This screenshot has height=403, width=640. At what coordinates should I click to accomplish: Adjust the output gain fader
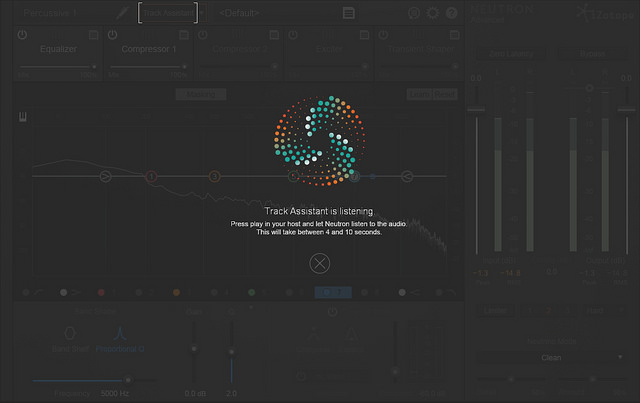click(627, 109)
